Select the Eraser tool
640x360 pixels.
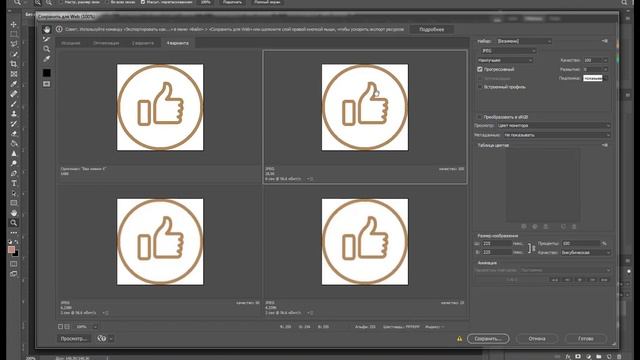click(13, 133)
